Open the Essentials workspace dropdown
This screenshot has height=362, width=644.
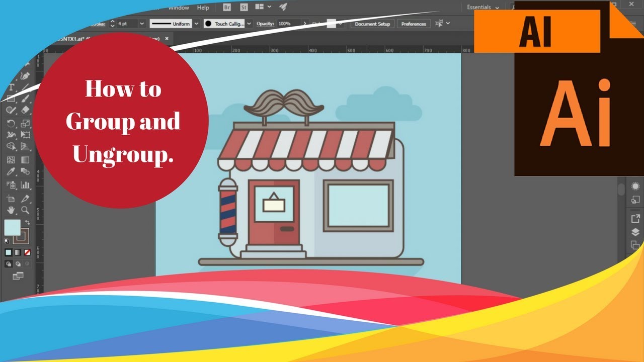483,7
